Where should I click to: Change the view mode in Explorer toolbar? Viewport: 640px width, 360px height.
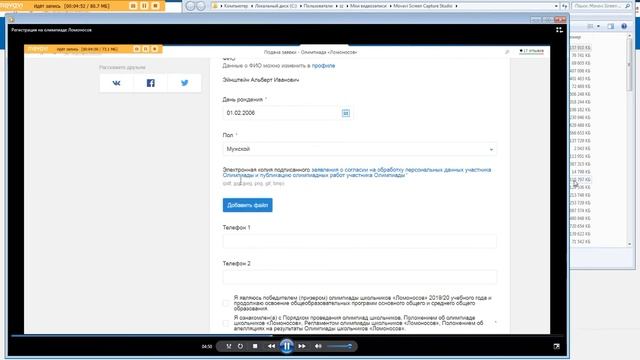coord(590,26)
